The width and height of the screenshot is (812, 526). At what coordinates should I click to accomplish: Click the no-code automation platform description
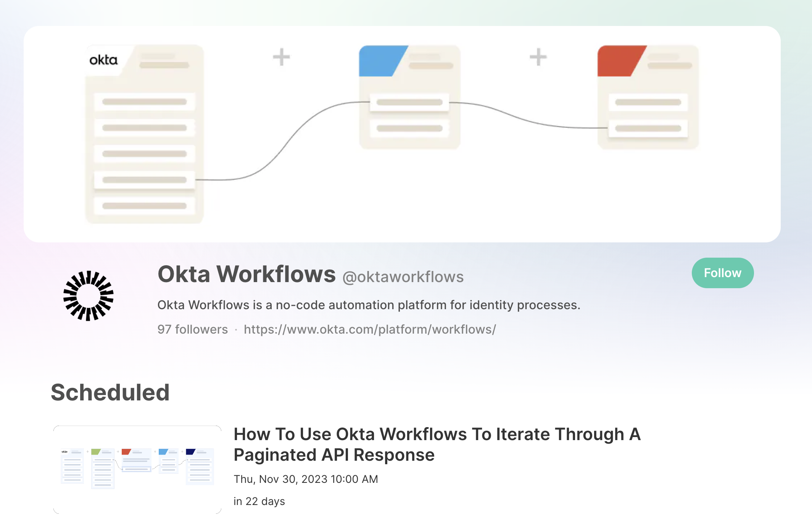pos(369,305)
